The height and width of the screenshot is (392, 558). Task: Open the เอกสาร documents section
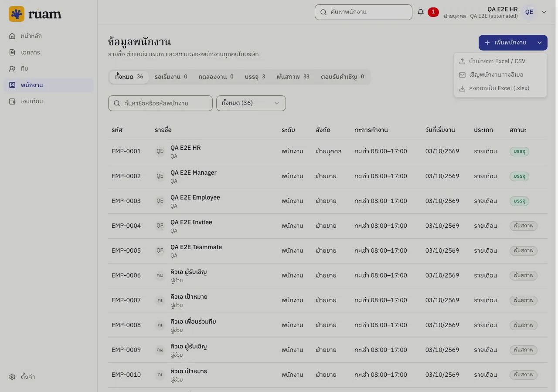tap(48, 52)
